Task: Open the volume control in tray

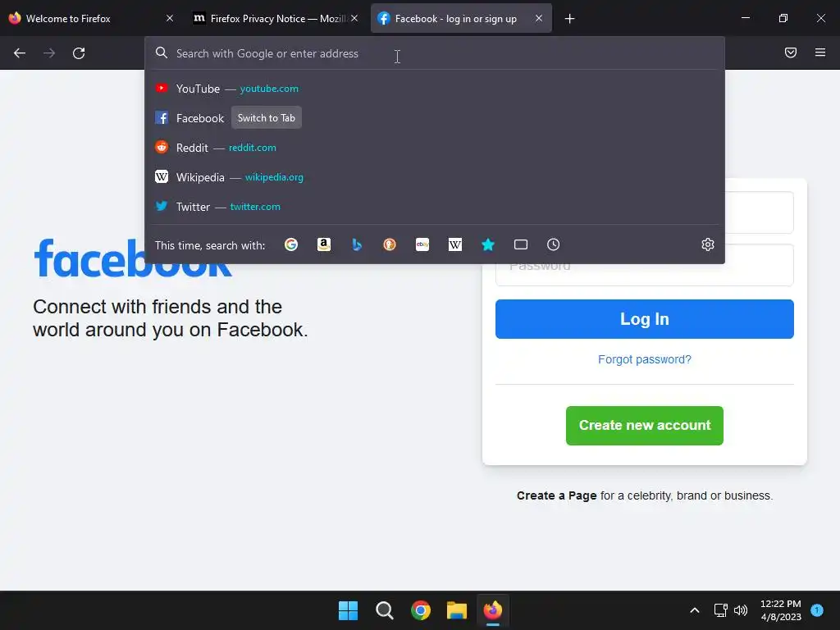Action: point(741,610)
